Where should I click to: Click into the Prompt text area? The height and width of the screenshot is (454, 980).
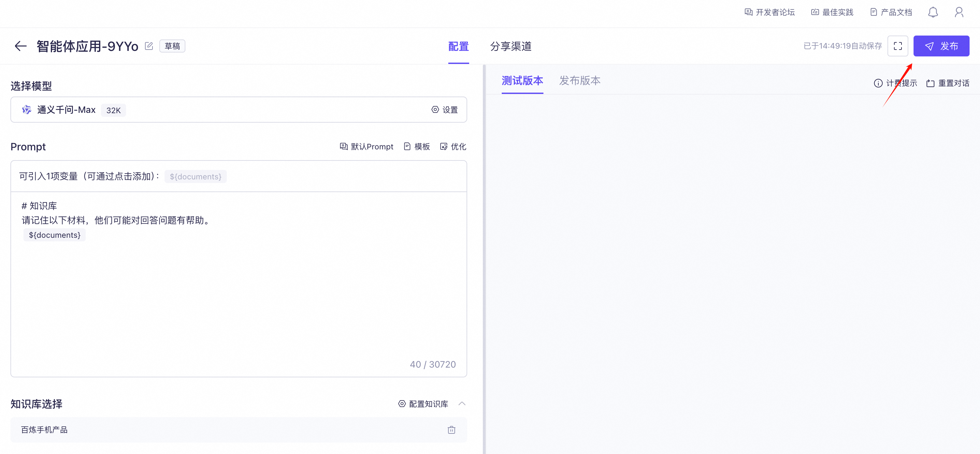pyautogui.click(x=238, y=284)
